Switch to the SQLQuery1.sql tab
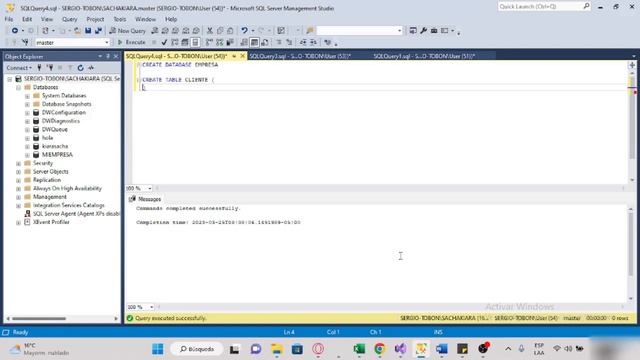Viewport: 640px width, 360px height. coord(424,56)
